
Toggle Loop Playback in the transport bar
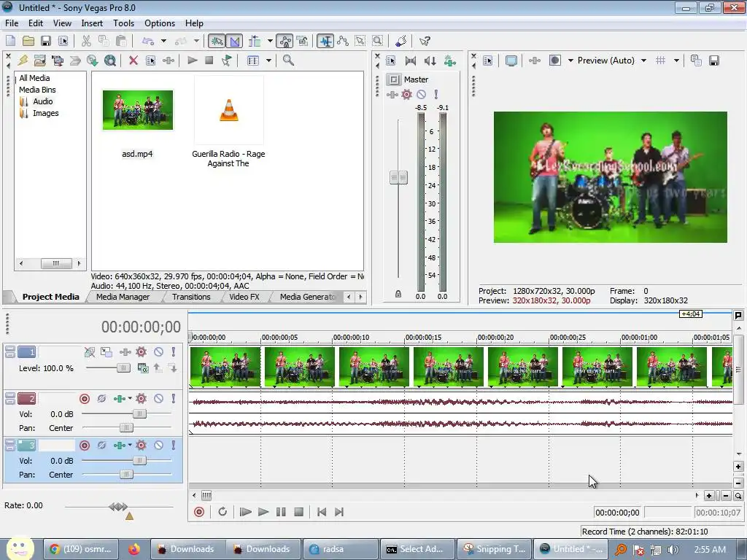pyautogui.click(x=222, y=512)
